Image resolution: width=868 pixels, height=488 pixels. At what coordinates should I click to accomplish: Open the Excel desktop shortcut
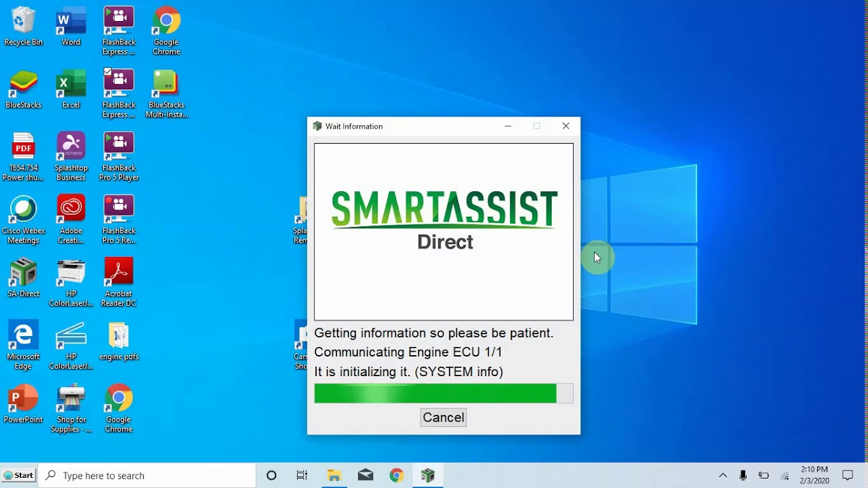[71, 89]
